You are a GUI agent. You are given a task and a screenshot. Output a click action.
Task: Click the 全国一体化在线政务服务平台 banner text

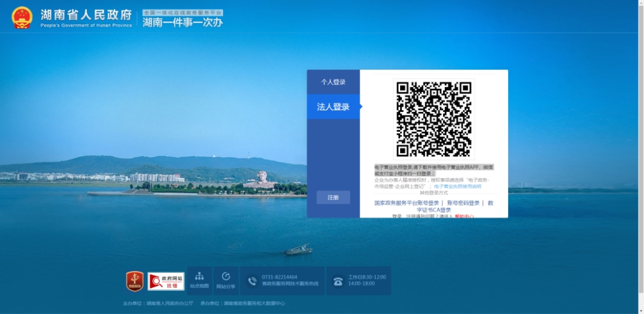point(182,12)
